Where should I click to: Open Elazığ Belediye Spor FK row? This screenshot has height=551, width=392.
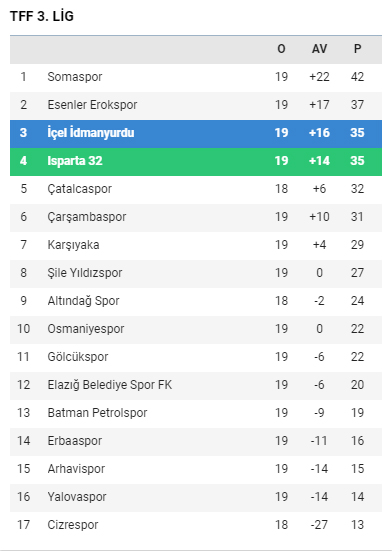pyautogui.click(x=196, y=385)
